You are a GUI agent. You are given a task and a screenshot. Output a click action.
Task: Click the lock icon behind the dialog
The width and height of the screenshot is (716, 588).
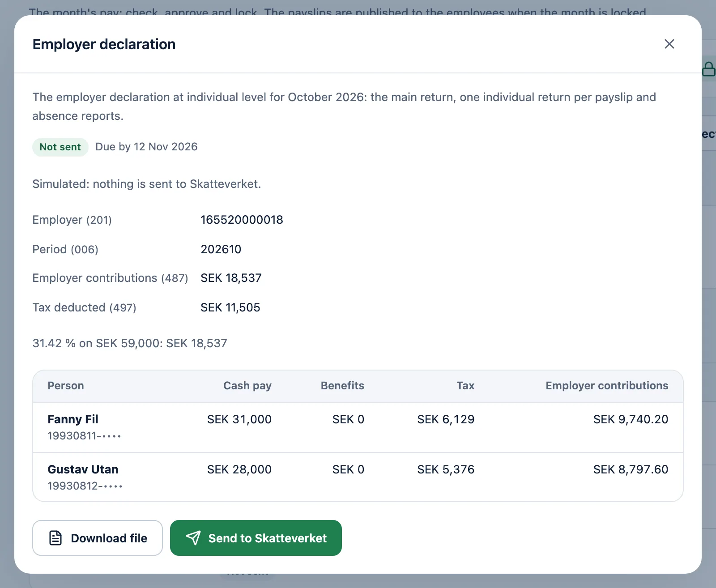709,69
